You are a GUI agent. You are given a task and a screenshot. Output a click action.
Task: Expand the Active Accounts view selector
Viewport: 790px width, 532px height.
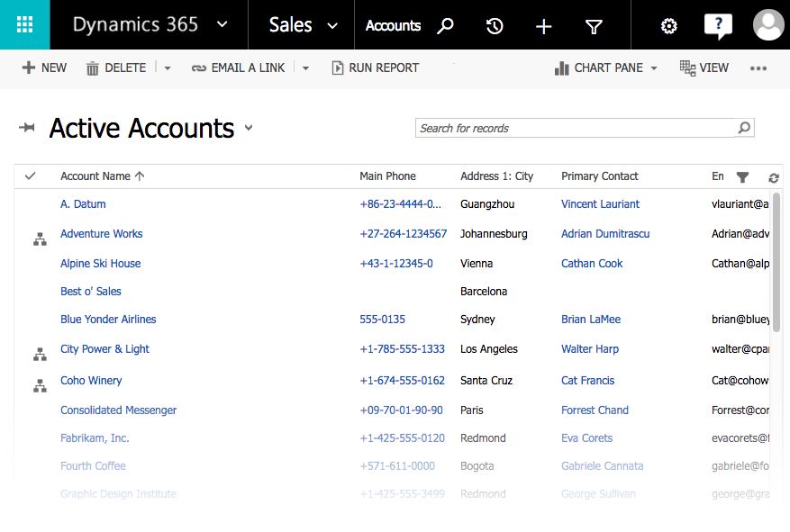[249, 128]
